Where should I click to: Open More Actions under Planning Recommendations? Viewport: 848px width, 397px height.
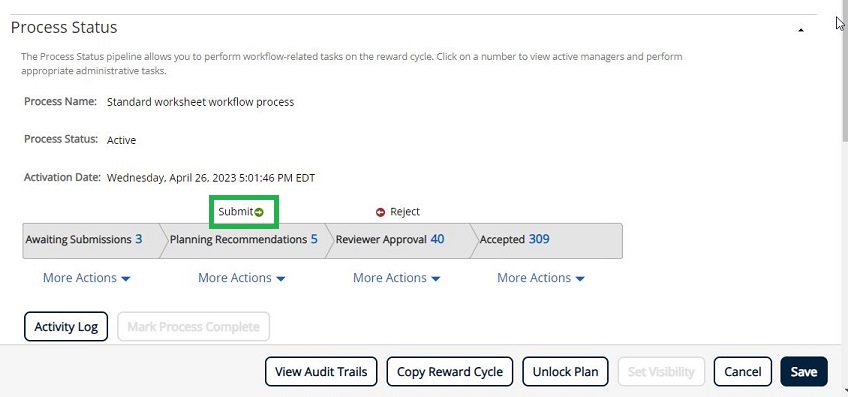[242, 278]
